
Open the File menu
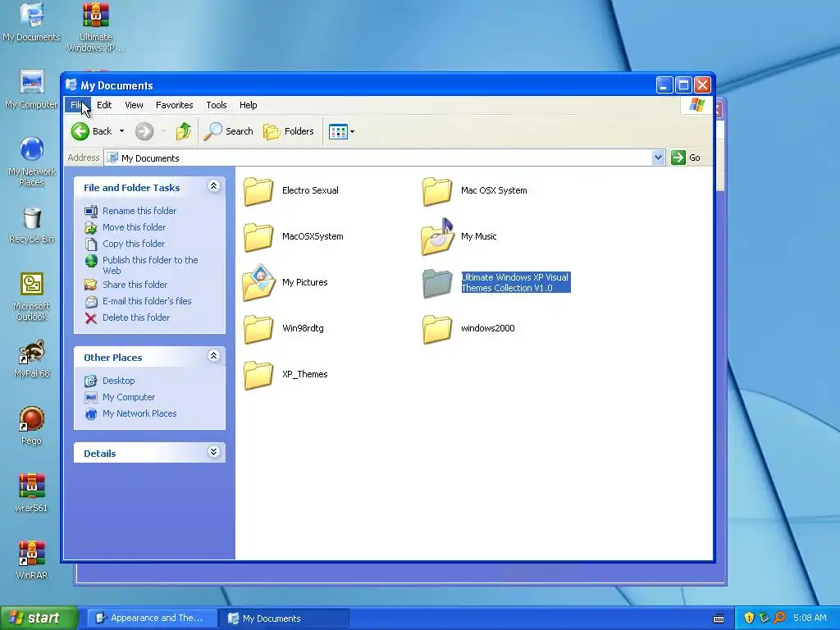tap(76, 105)
